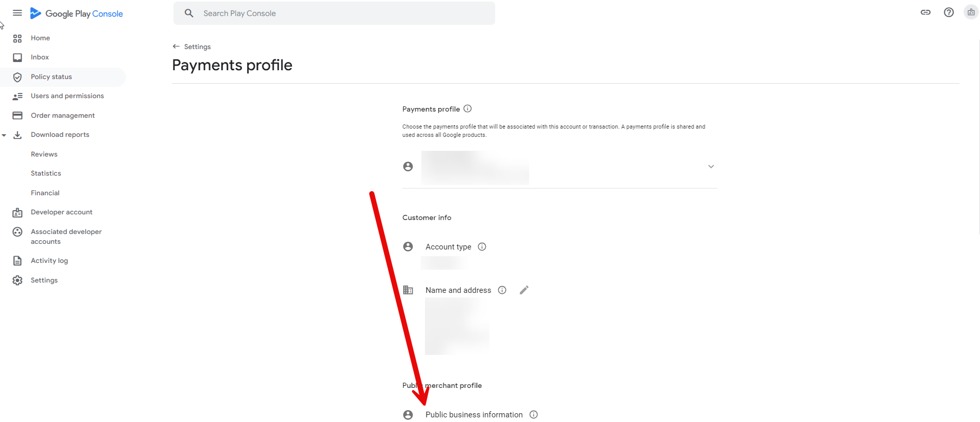The width and height of the screenshot is (980, 422).
Task: Open the help question mark icon
Action: click(x=949, y=12)
